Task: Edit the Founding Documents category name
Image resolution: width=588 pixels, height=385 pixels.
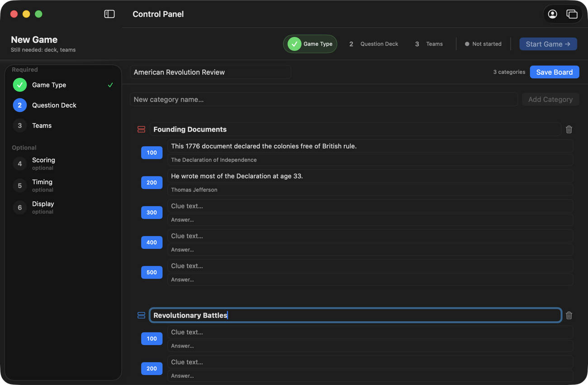Action: click(x=356, y=129)
